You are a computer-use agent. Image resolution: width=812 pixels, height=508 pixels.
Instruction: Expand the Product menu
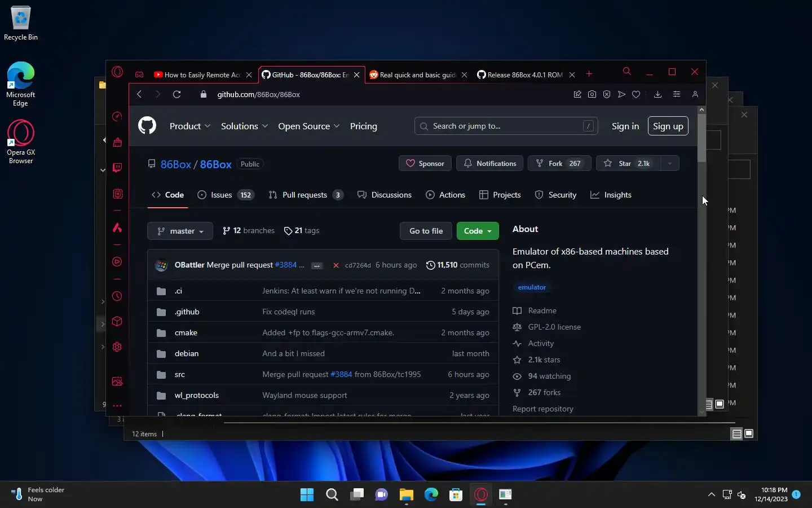[x=190, y=126]
